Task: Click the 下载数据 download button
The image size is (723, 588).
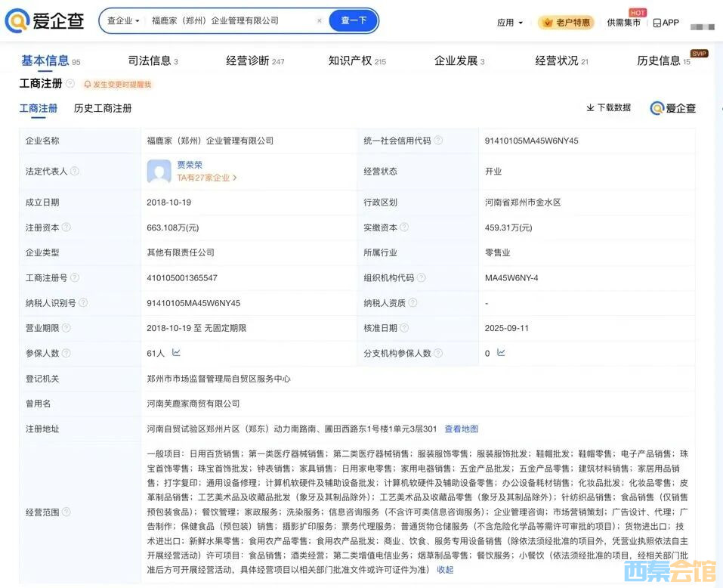Action: 608,108
